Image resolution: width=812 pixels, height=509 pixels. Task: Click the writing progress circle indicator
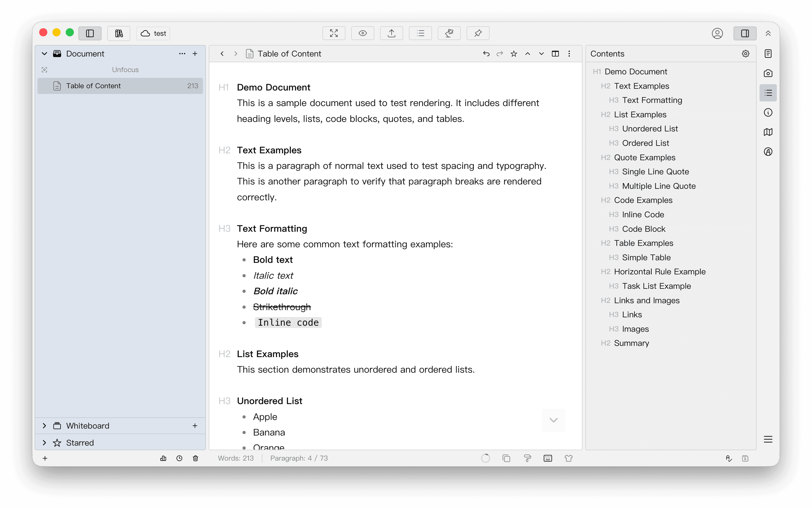point(485,458)
